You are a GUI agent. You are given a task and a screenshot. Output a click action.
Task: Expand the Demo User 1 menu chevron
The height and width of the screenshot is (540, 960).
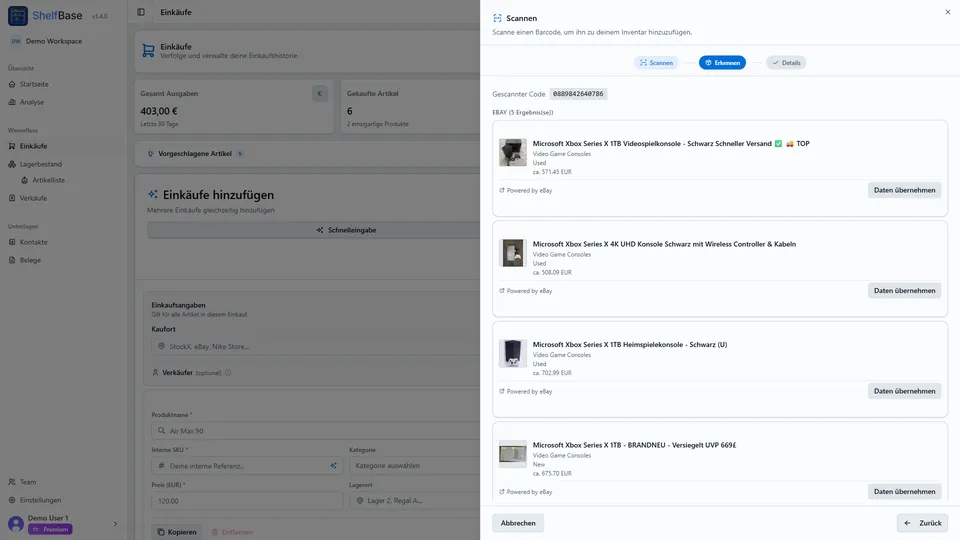pyautogui.click(x=115, y=524)
